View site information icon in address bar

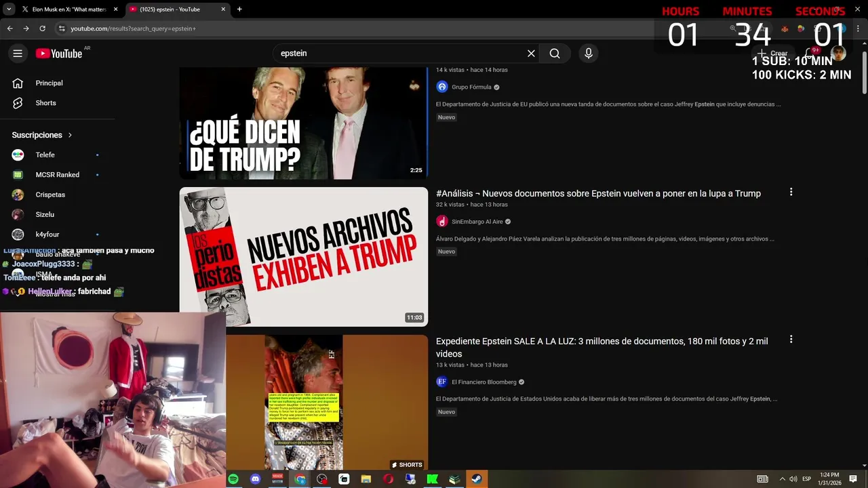click(62, 28)
